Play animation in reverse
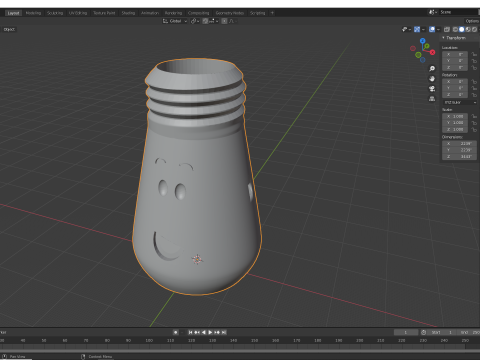The height and width of the screenshot is (360, 480). pyautogui.click(x=204, y=332)
